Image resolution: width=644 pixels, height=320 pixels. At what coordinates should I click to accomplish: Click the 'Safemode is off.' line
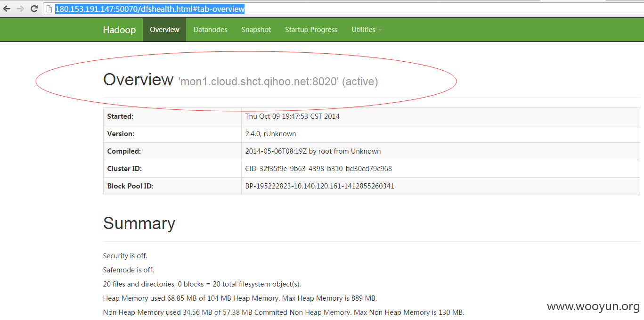pyautogui.click(x=129, y=270)
